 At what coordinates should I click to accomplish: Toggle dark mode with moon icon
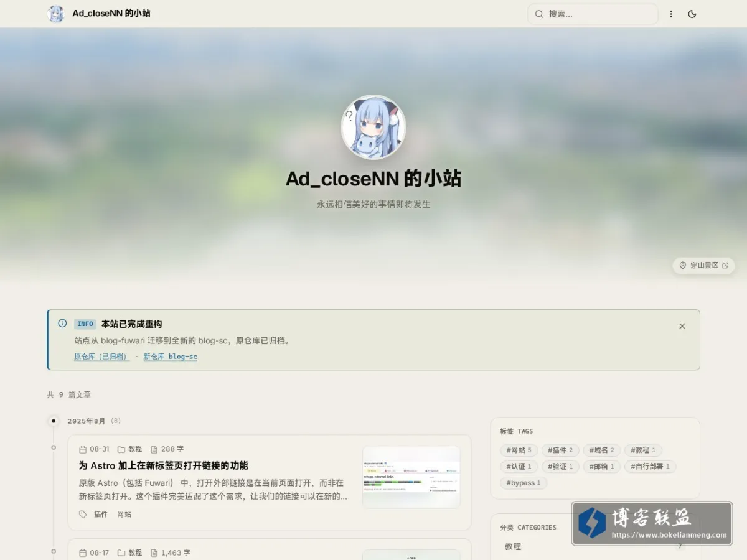[x=692, y=14]
